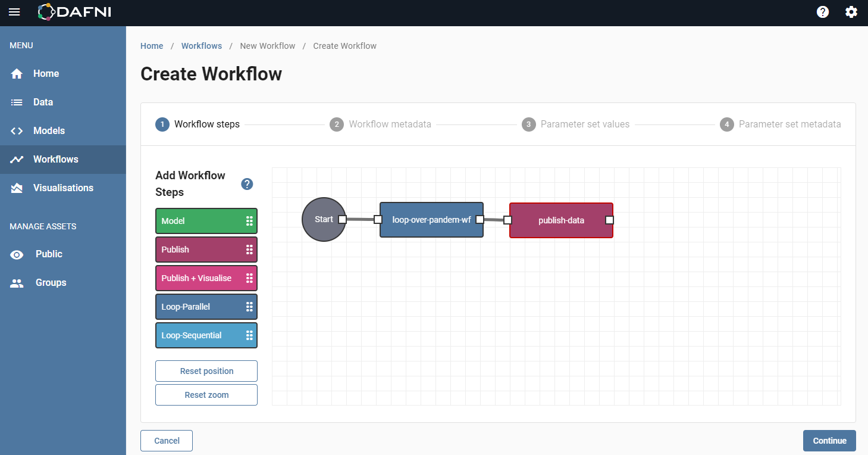This screenshot has width=868, height=455.
Task: Select the Groups people icon
Action: (x=17, y=282)
